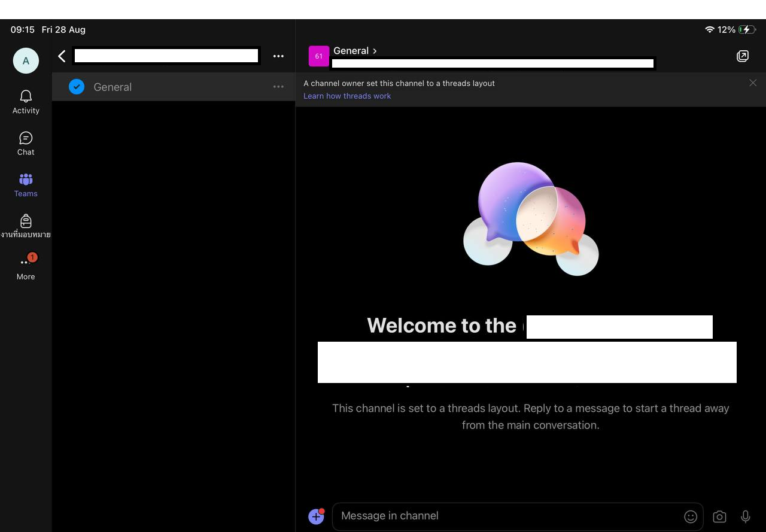The height and width of the screenshot is (532, 766).
Task: Expand General channel details chevron in header
Action: click(x=375, y=51)
